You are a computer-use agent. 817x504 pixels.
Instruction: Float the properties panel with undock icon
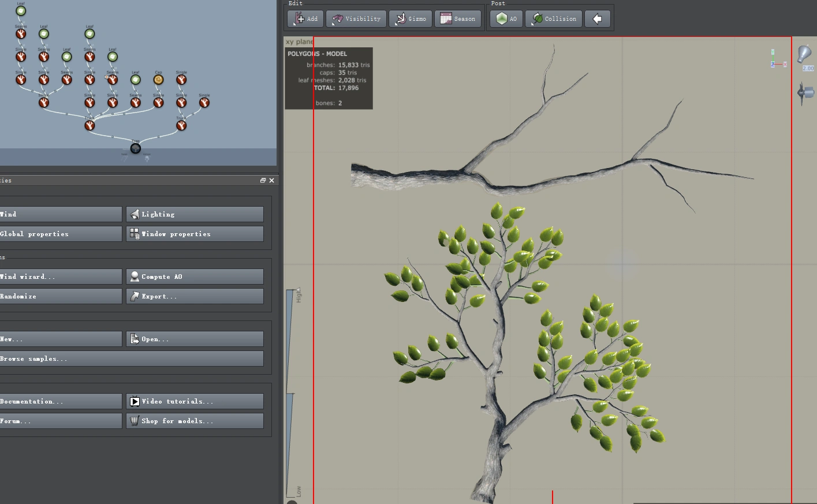263,181
